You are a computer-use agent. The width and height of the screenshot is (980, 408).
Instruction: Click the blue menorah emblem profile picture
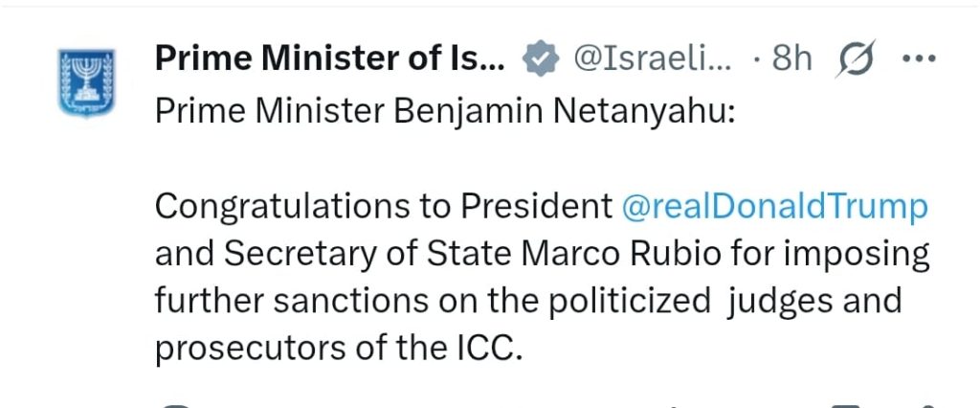click(x=87, y=82)
